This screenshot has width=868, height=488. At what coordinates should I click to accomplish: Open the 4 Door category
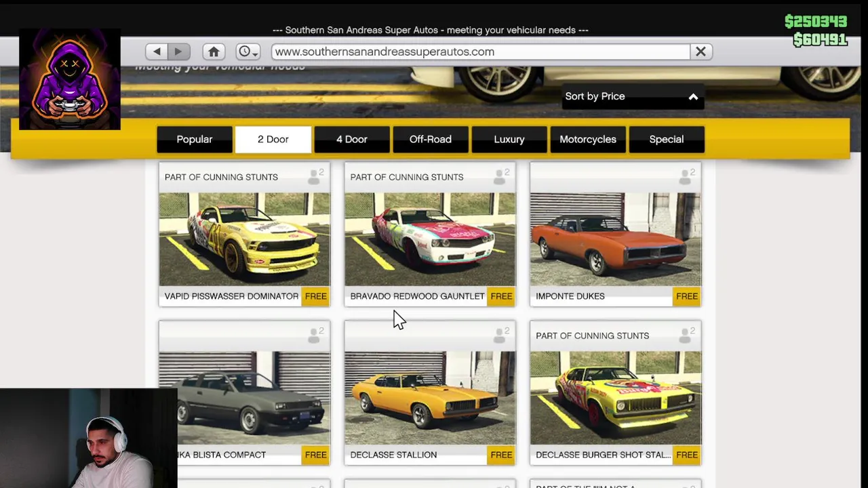pos(352,139)
